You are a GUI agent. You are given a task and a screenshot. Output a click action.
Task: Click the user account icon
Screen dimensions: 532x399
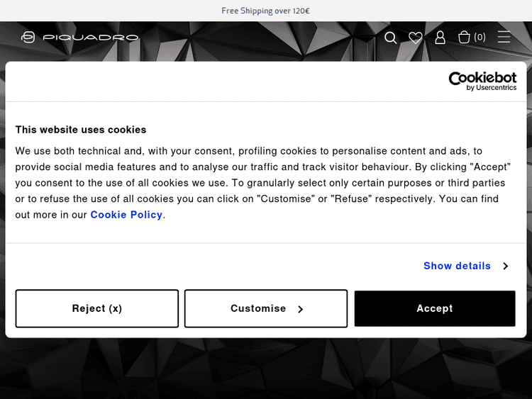point(440,38)
